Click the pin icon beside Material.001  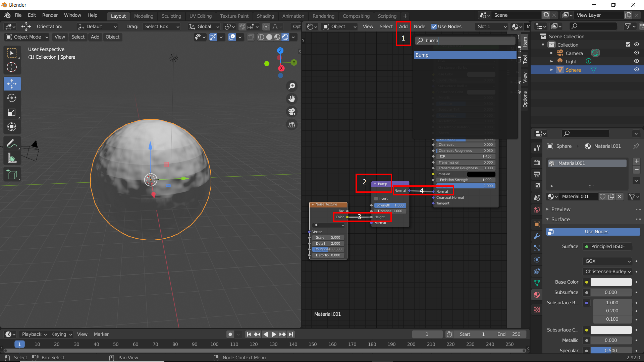pyautogui.click(x=636, y=146)
